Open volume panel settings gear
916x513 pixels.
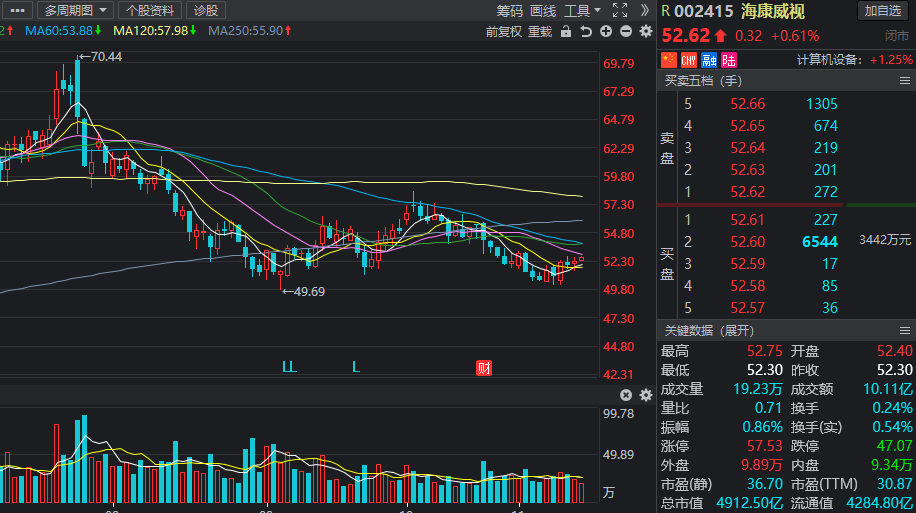tap(646, 395)
